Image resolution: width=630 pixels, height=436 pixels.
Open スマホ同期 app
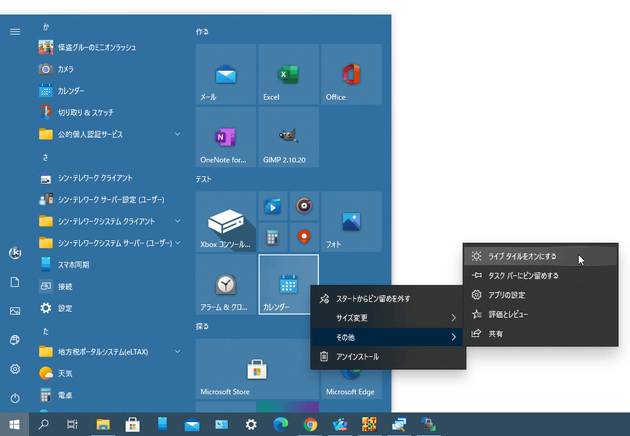click(109, 265)
